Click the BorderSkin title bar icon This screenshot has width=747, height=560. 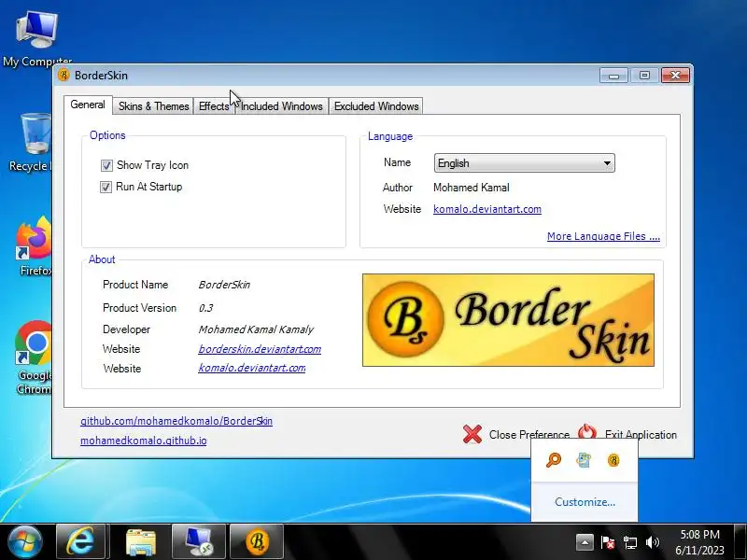tap(63, 76)
